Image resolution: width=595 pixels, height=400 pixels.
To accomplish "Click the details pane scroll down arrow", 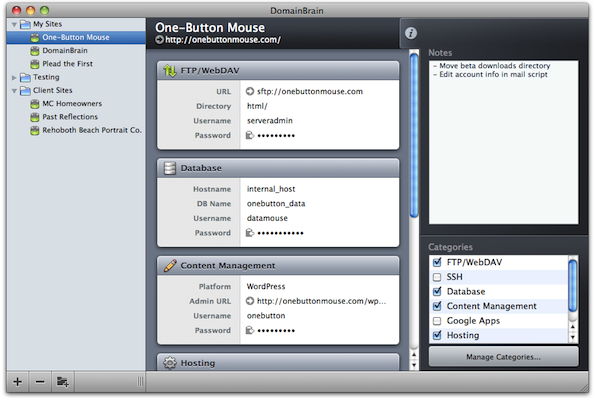I will click(x=414, y=365).
